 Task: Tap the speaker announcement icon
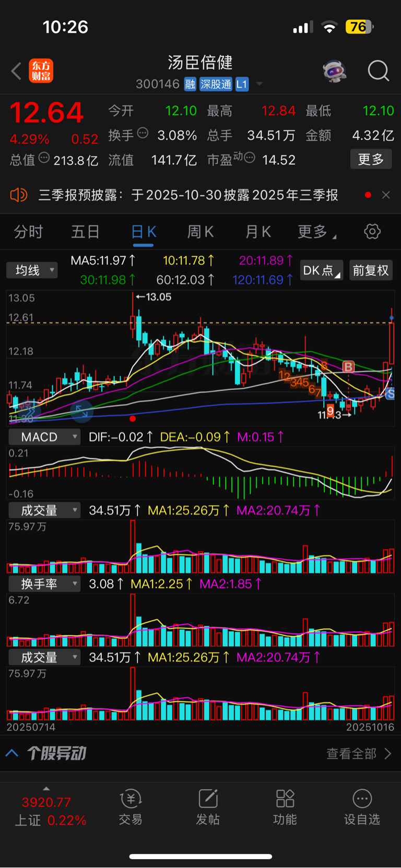tap(18, 195)
